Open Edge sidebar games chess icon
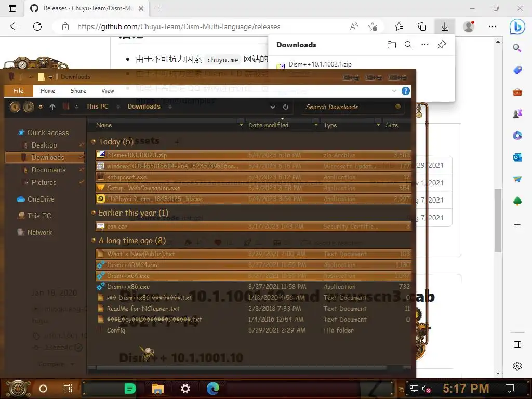The height and width of the screenshot is (399, 532). click(517, 114)
